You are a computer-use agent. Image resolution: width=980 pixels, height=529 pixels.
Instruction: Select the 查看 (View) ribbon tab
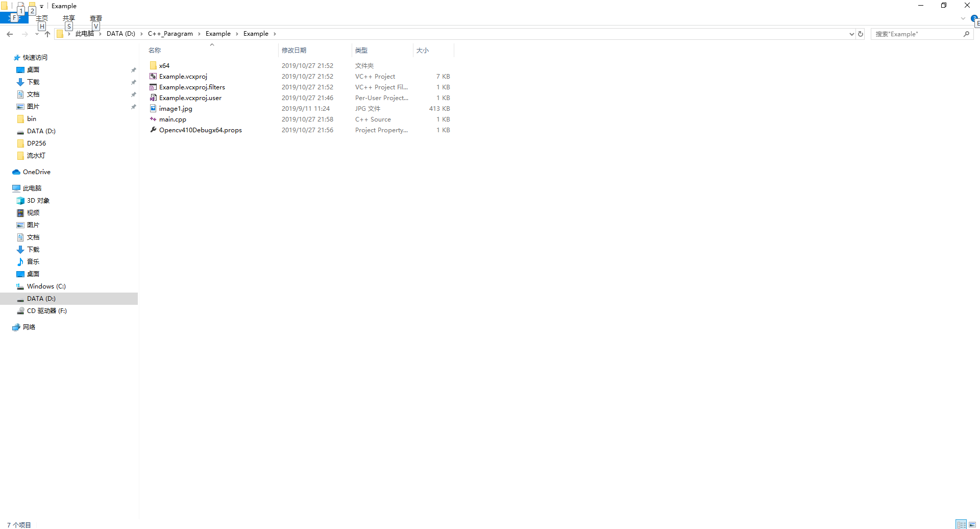click(95, 18)
